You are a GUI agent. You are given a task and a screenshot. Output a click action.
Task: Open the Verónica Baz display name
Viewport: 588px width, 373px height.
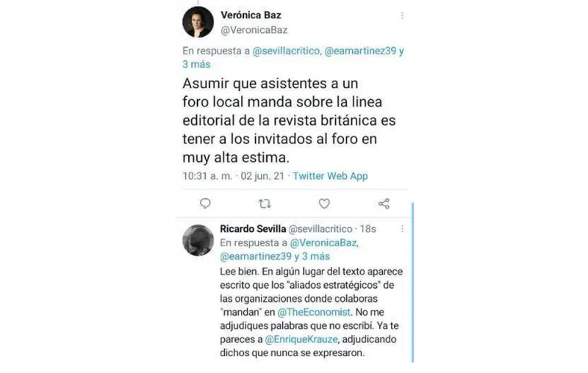point(251,15)
